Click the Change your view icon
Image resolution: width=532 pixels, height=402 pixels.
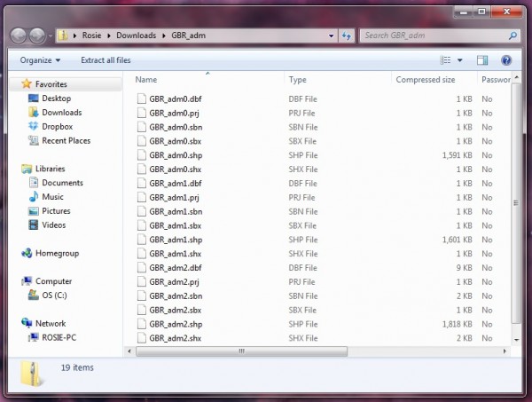tap(445, 60)
